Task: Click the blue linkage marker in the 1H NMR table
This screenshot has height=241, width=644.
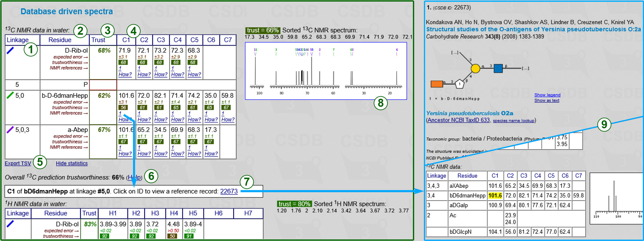Action: pos(10,223)
